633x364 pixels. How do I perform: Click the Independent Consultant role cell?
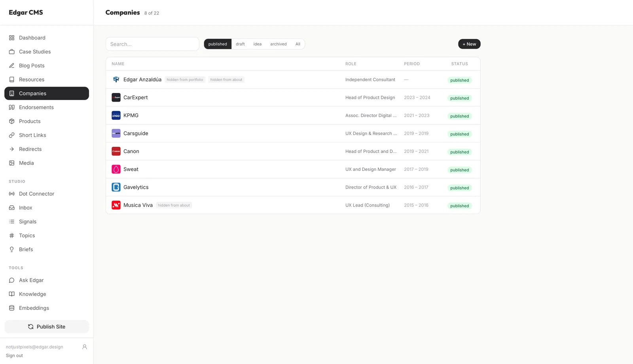tap(370, 80)
